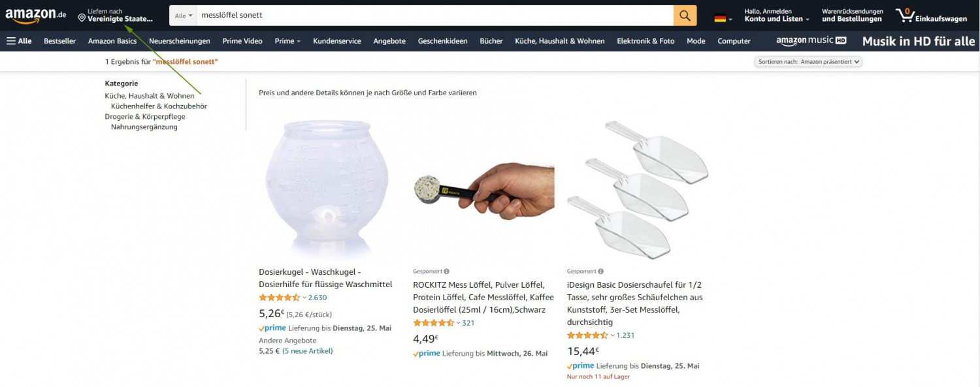The image size is (980, 387).
Task: Click the delivery location pin icon
Action: [x=82, y=18]
